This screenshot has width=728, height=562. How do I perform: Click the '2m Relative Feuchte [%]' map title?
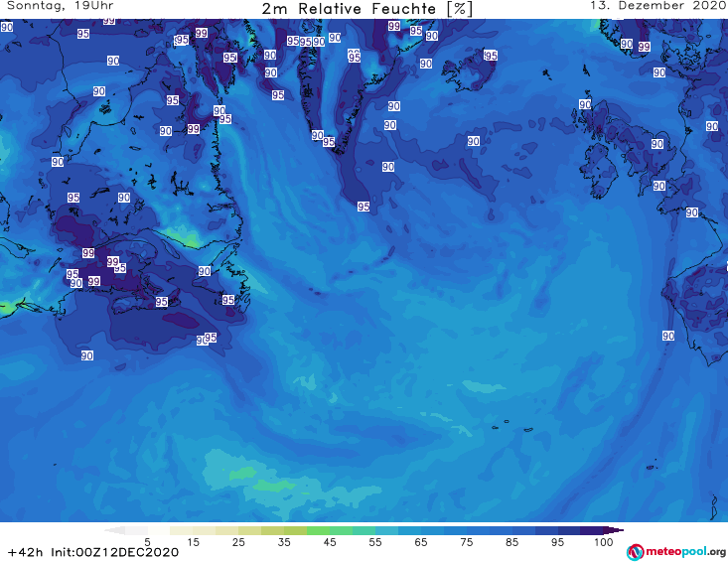366,9
